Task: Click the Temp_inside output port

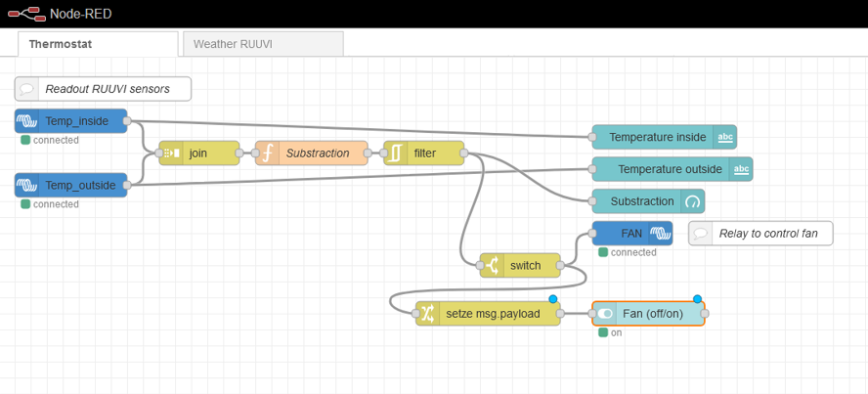Action: [127, 121]
